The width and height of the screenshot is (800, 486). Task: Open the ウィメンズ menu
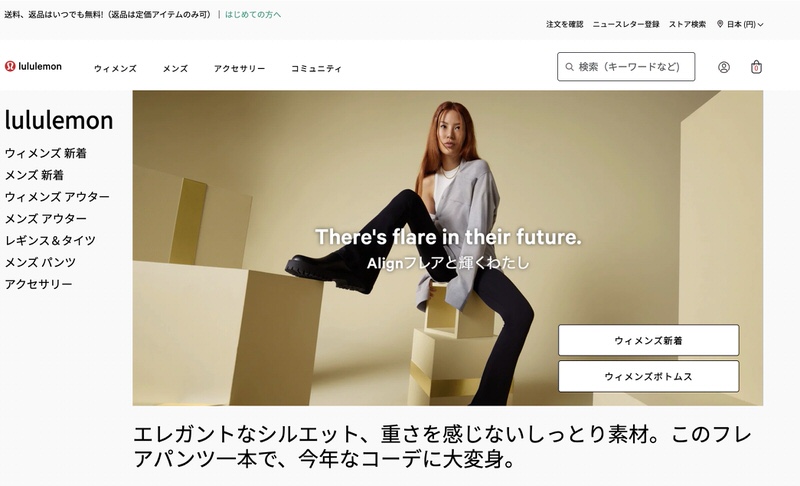click(115, 68)
